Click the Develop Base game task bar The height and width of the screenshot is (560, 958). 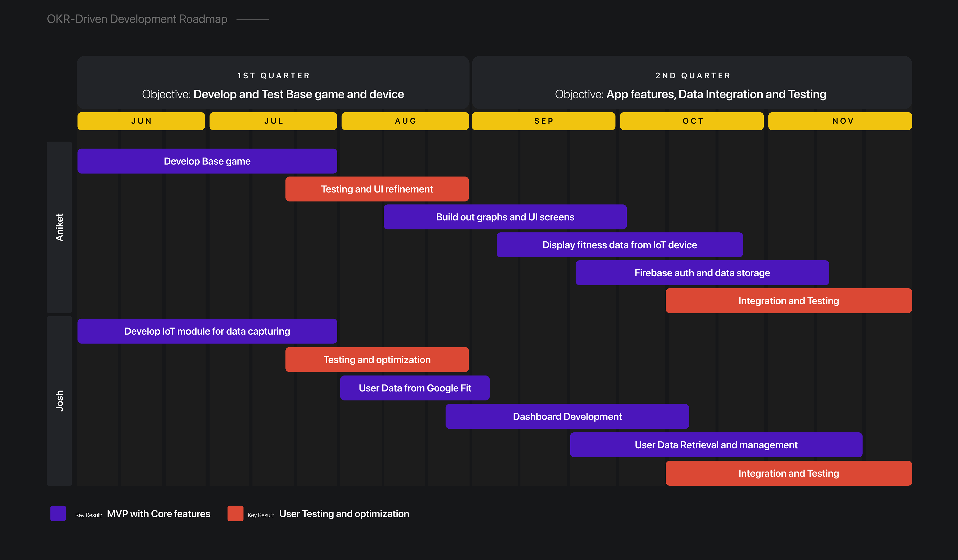[207, 161]
